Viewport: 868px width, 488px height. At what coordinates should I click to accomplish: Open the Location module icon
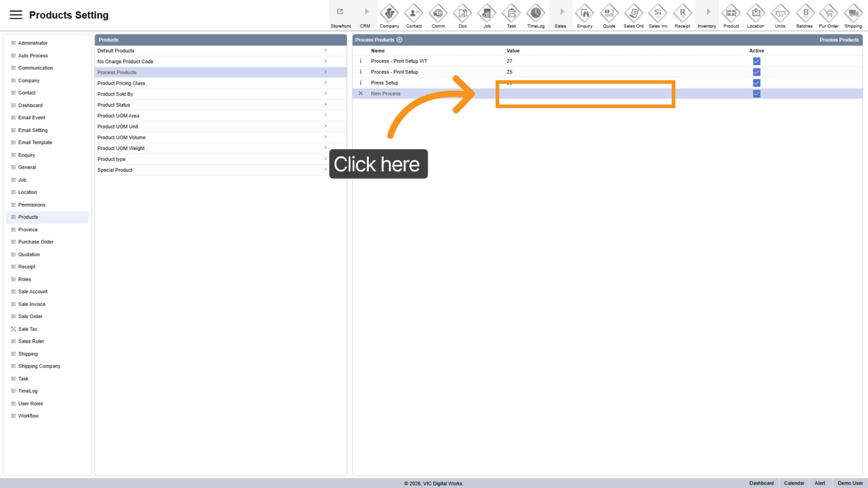[755, 13]
